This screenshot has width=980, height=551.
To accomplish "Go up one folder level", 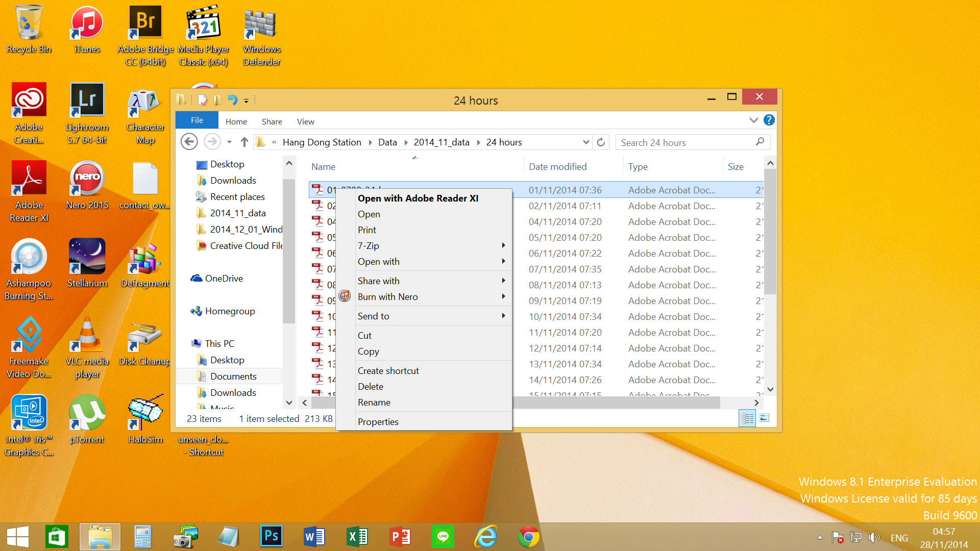I will [244, 142].
